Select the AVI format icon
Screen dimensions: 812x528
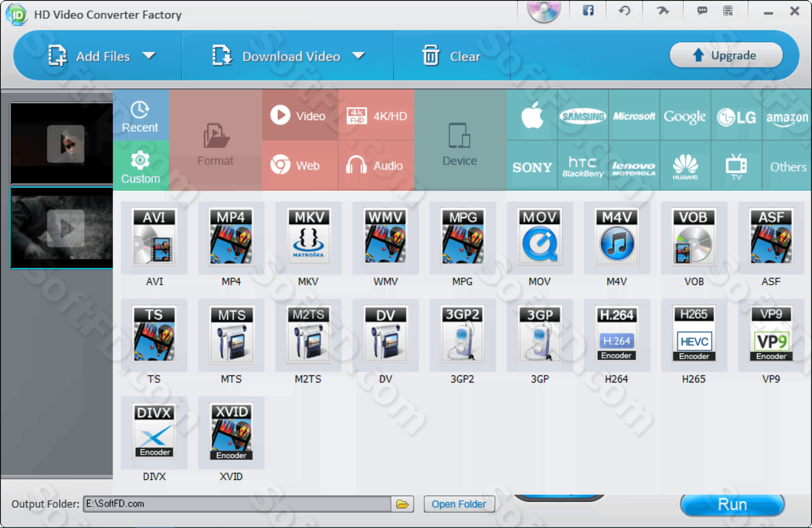tap(154, 238)
